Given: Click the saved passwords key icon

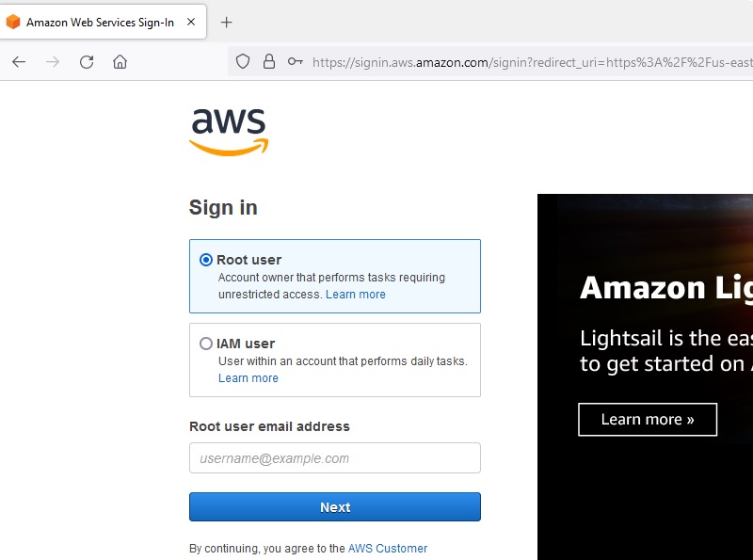Looking at the screenshot, I should (296, 62).
